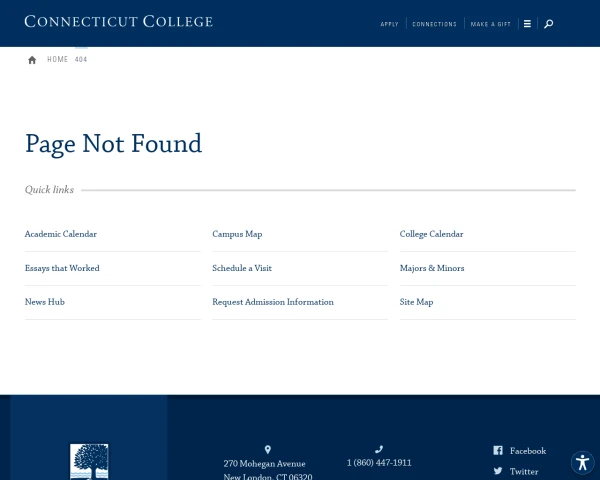Visit the College Calendar link
This screenshot has height=480, width=600.
point(431,234)
